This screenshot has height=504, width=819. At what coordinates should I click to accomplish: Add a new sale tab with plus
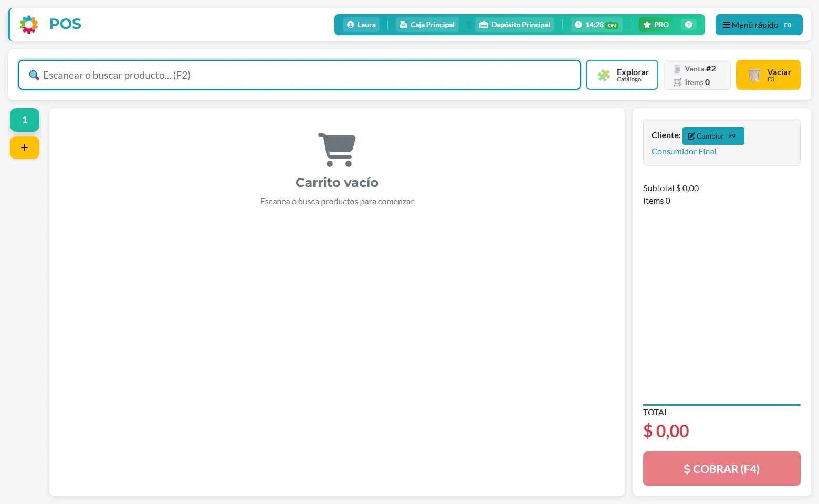[25, 148]
